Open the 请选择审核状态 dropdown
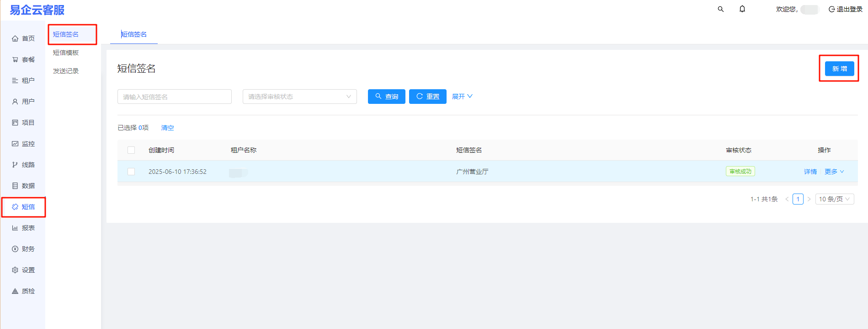Viewport: 868px width, 329px height. click(299, 97)
